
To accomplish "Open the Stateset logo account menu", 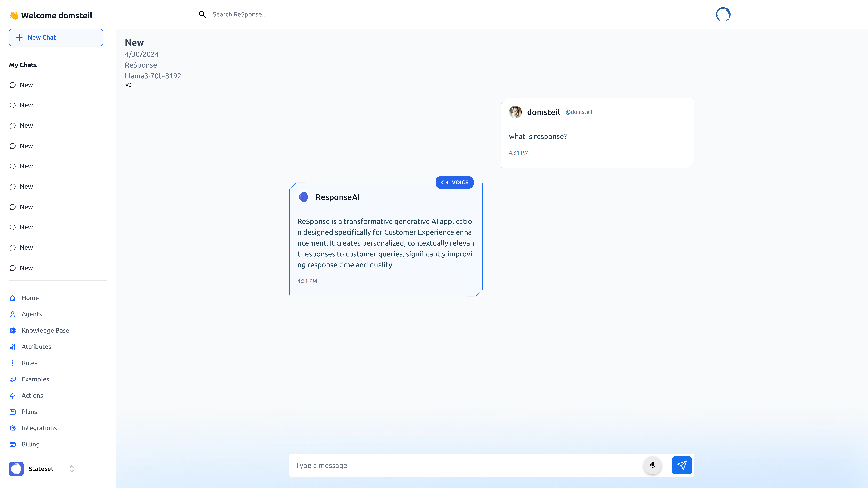I will pos(16,469).
